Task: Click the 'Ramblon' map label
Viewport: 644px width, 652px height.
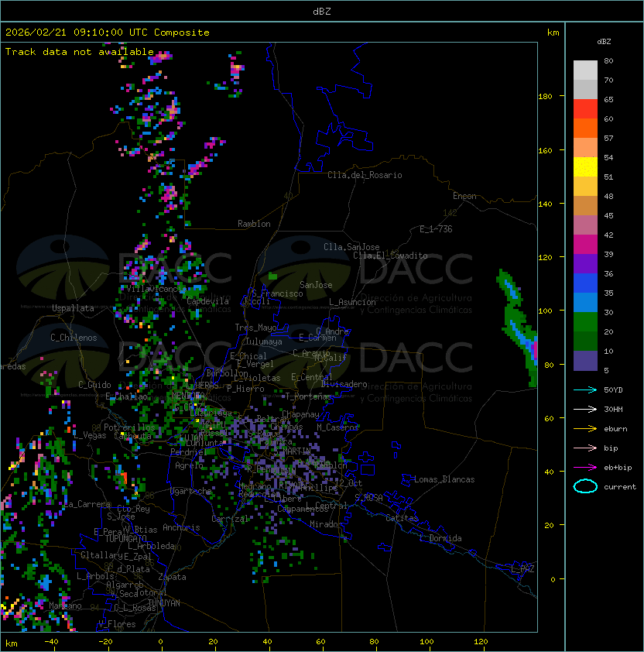Action: [x=254, y=224]
